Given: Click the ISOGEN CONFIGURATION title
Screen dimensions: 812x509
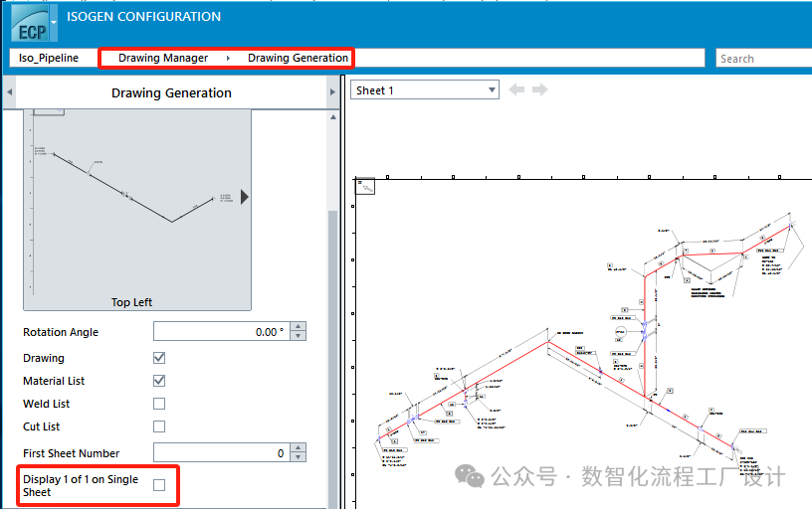Looking at the screenshot, I should click(143, 17).
